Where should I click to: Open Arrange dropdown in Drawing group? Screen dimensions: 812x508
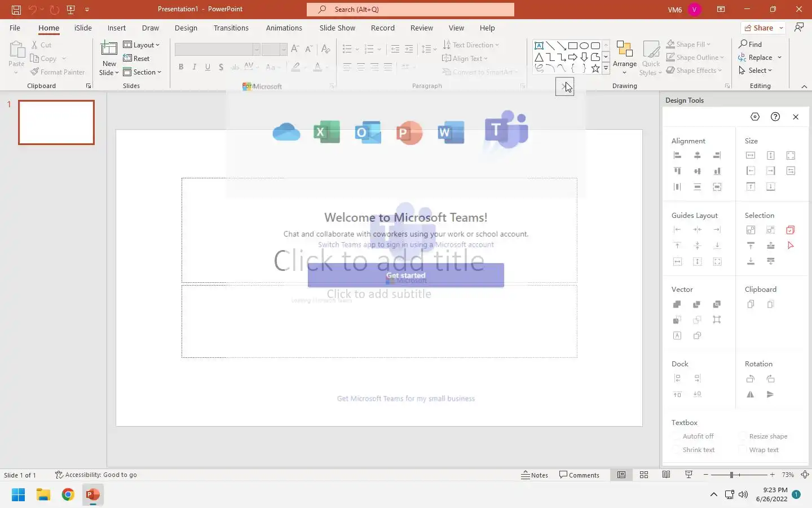pyautogui.click(x=625, y=58)
